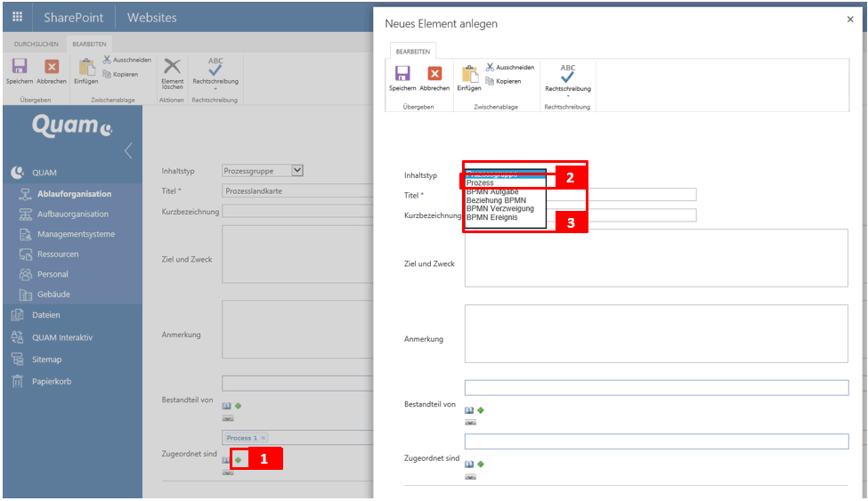The height and width of the screenshot is (501, 868).
Task: Open Inhaltstyp dropdown showing Prozessgruppe on main page
Action: click(297, 170)
